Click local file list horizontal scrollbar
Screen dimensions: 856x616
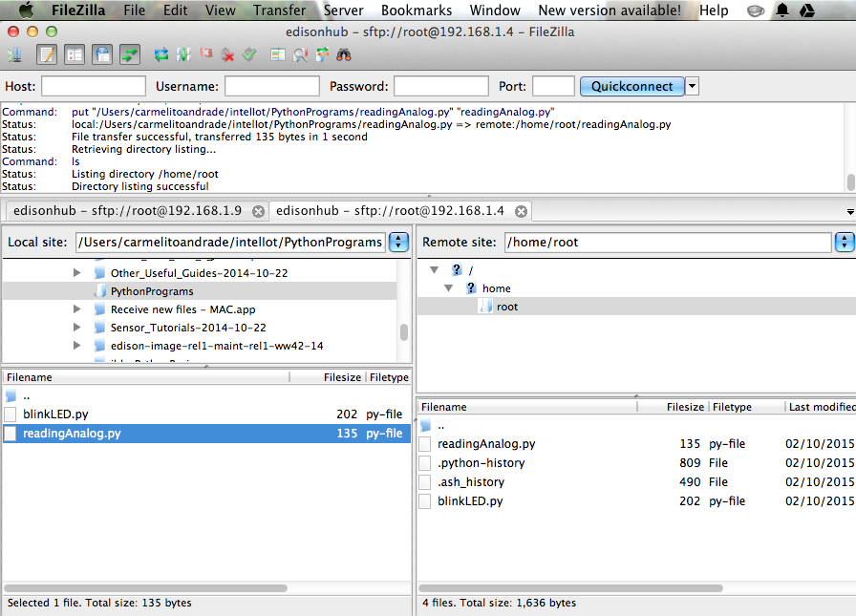[x=145, y=588]
